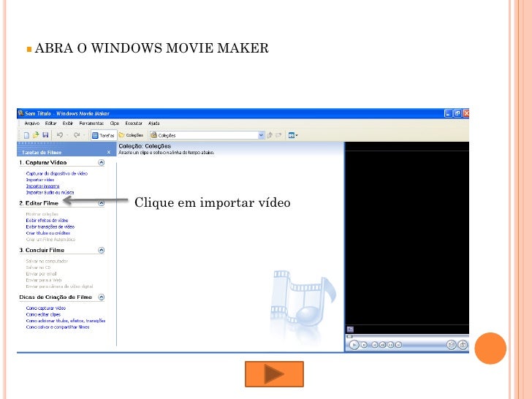
Task: Collapse the Dicas de Criação de Filme section
Action: click(x=101, y=297)
